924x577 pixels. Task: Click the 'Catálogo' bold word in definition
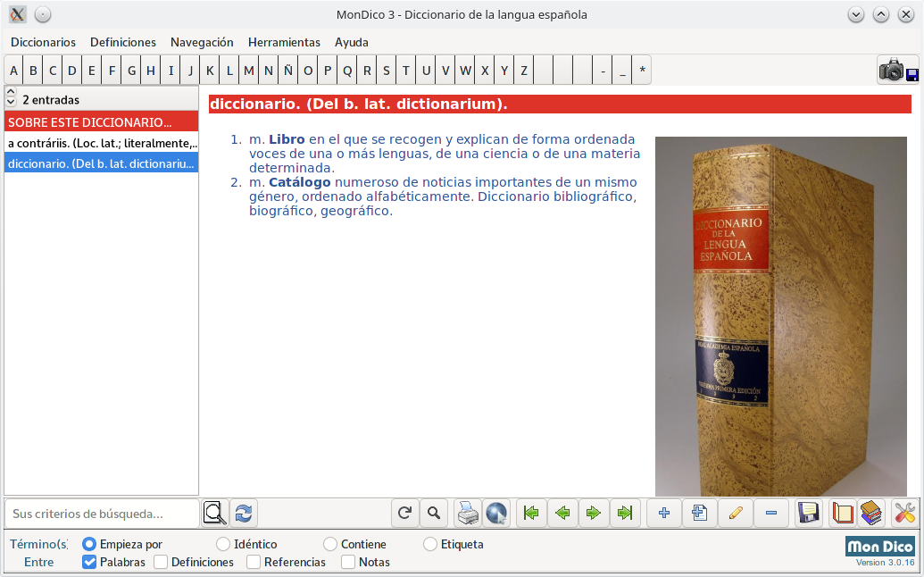click(x=299, y=182)
